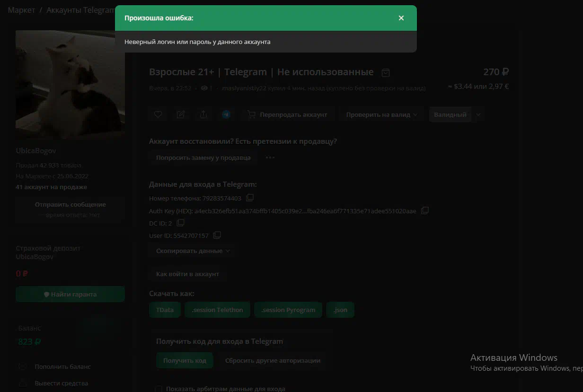Click the top-up balance icon in the sidebar
The width and height of the screenshot is (583, 392).
click(x=23, y=366)
